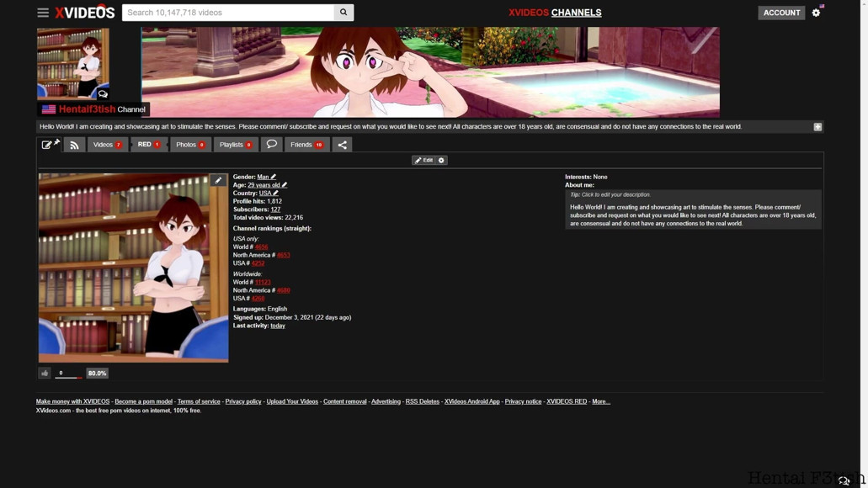Open the ACCOUNT menu

(781, 12)
